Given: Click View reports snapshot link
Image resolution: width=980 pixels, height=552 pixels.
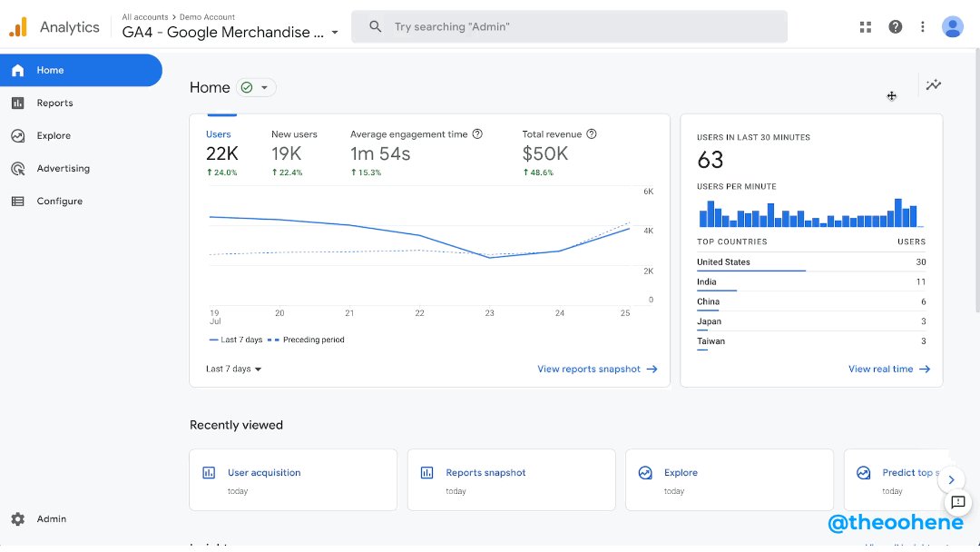Looking at the screenshot, I should [x=597, y=369].
